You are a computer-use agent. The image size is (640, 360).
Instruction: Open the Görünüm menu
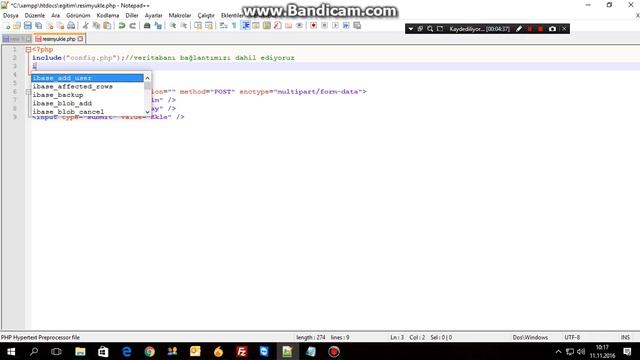78,15
